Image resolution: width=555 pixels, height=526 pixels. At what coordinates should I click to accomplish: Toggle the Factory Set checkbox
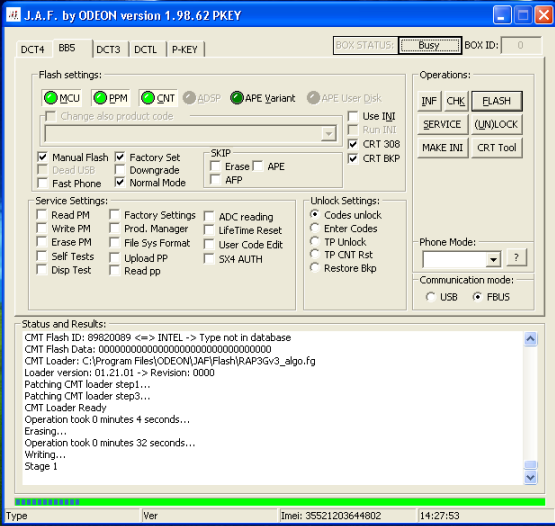120,157
